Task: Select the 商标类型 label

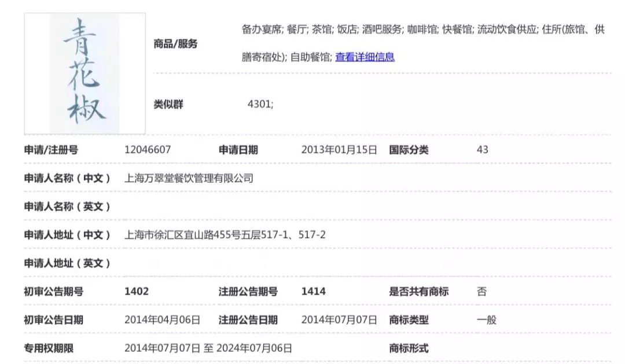Action: click(409, 320)
